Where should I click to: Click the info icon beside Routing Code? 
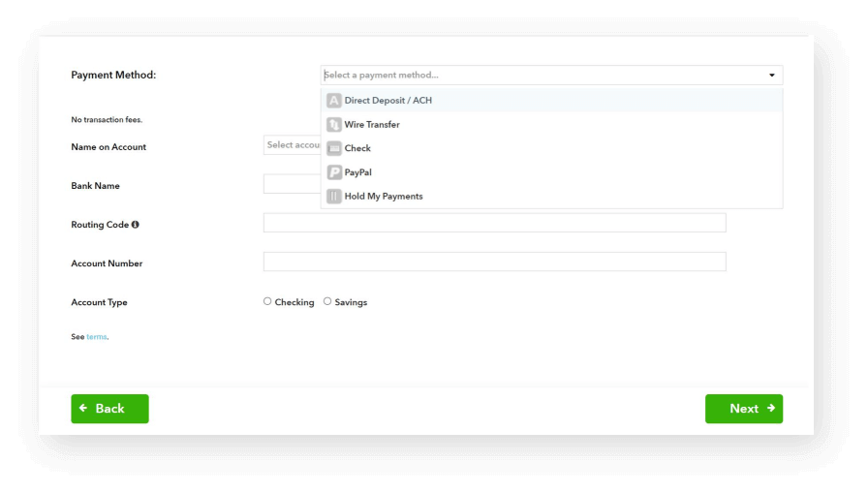pos(135,225)
